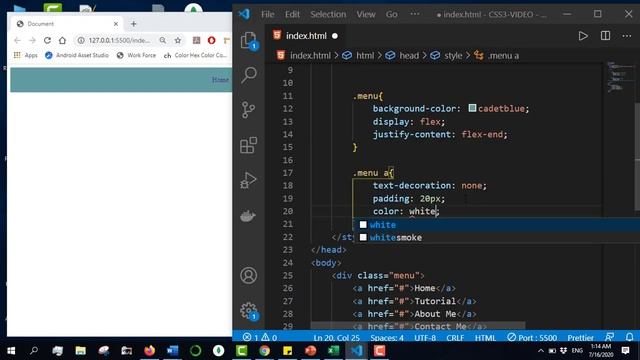Click the feedback icon in status bar

pyautogui.click(x=609, y=337)
